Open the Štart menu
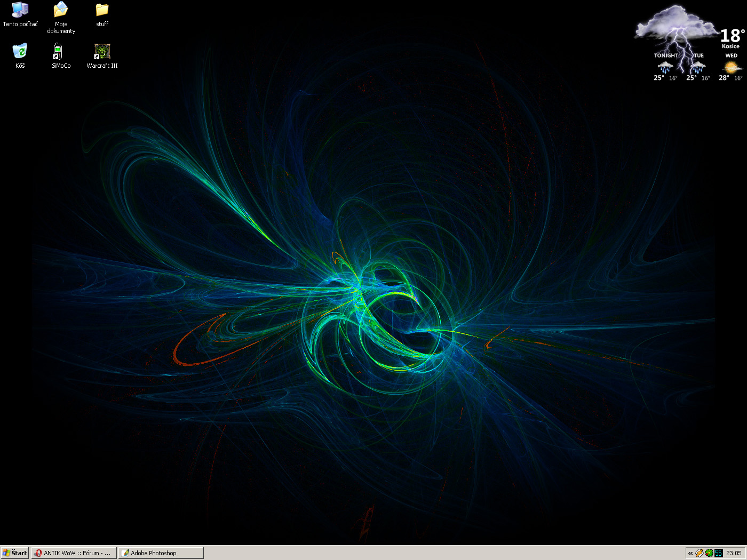Screen dimensions: 747x560 (x=15, y=553)
